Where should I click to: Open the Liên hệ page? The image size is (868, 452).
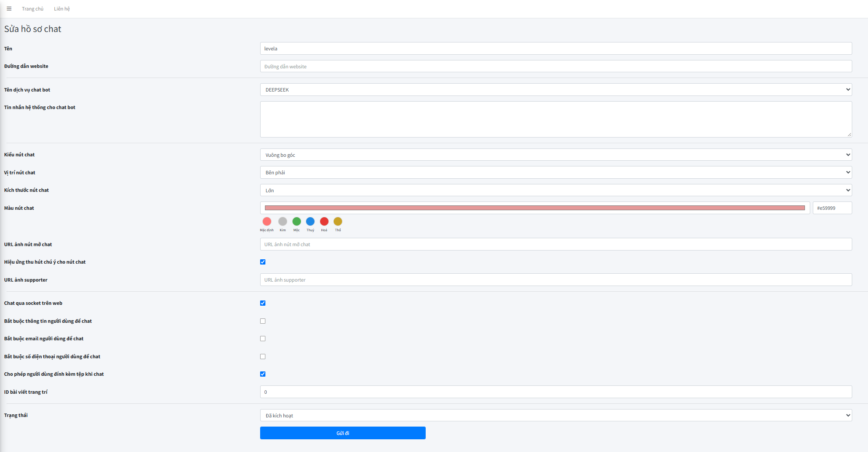click(x=62, y=9)
